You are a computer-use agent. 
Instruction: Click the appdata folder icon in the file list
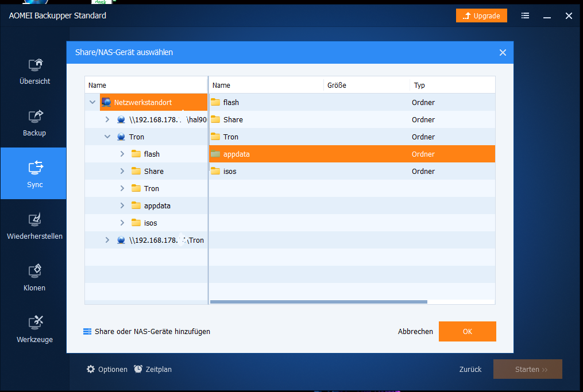click(215, 154)
